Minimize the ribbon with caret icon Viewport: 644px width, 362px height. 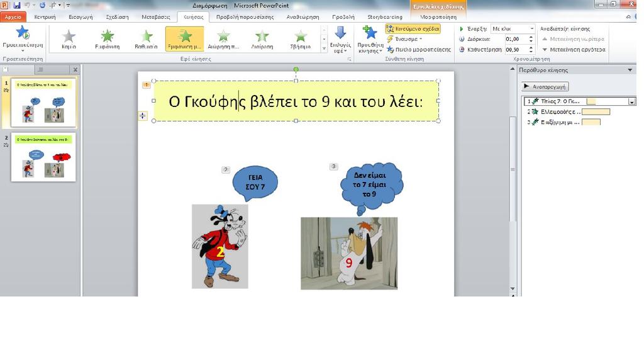[628, 17]
